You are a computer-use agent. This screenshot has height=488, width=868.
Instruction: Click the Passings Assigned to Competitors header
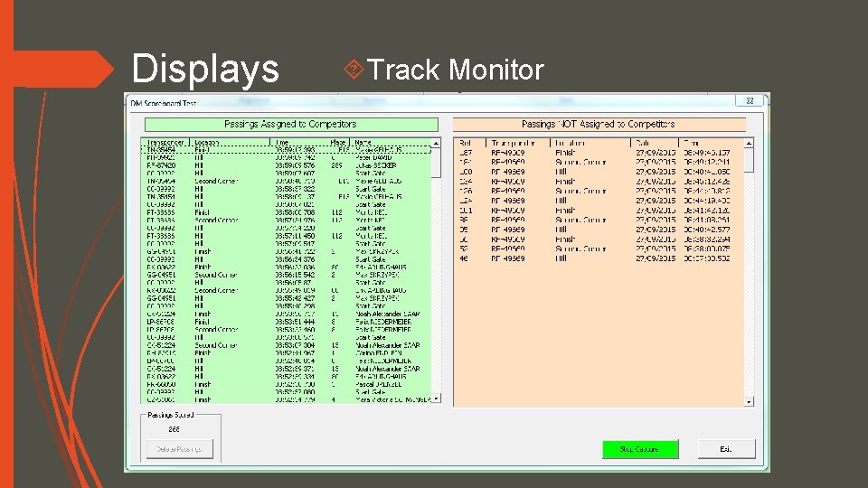click(x=291, y=124)
